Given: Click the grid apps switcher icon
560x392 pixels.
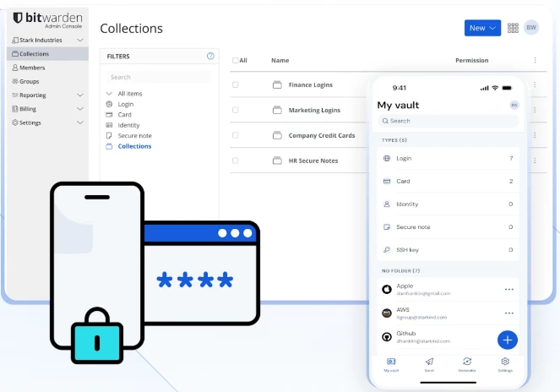Looking at the screenshot, I should 514,28.
